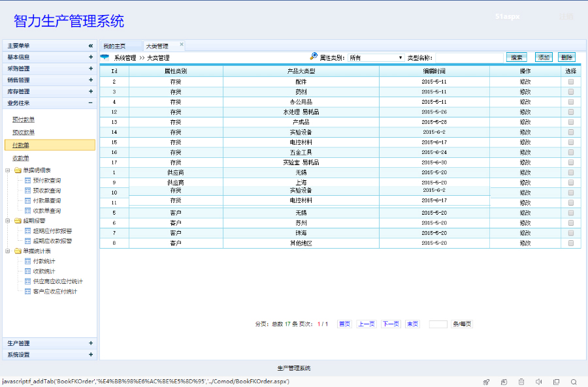The image size is (588, 387).
Task: Click the trash can icon in status bar
Action: 521,382
